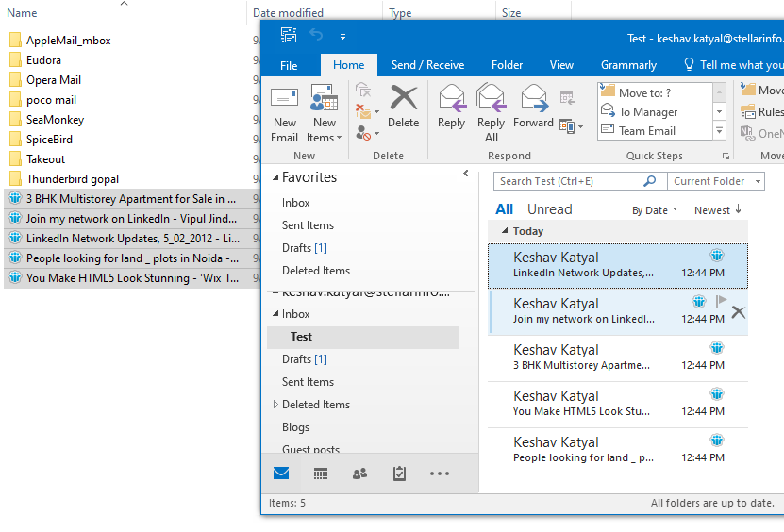Image resolution: width=784 pixels, height=532 pixels.
Task: Click the New Email button
Action: click(x=284, y=114)
